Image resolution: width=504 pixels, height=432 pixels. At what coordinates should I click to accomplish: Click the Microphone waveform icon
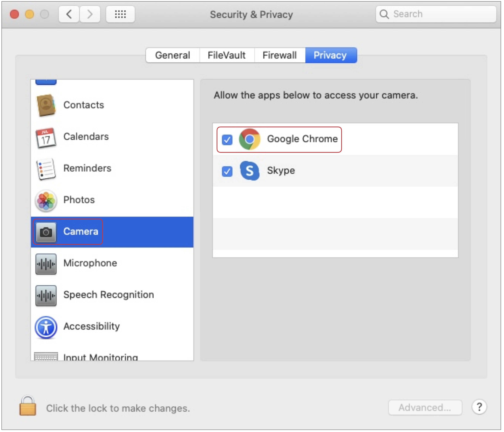click(46, 264)
